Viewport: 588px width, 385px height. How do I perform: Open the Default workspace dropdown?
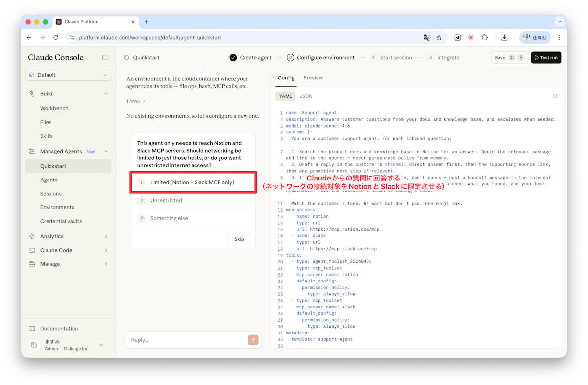tap(68, 75)
